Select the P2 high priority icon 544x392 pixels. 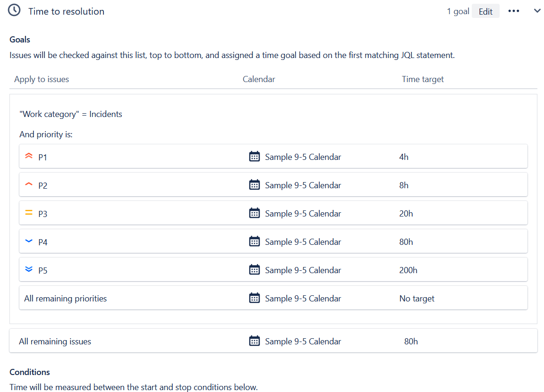click(28, 184)
